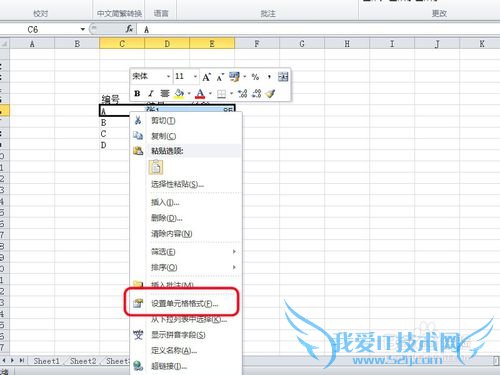Click the Merge and Center icon
The image size is (500, 375).
tap(283, 77)
